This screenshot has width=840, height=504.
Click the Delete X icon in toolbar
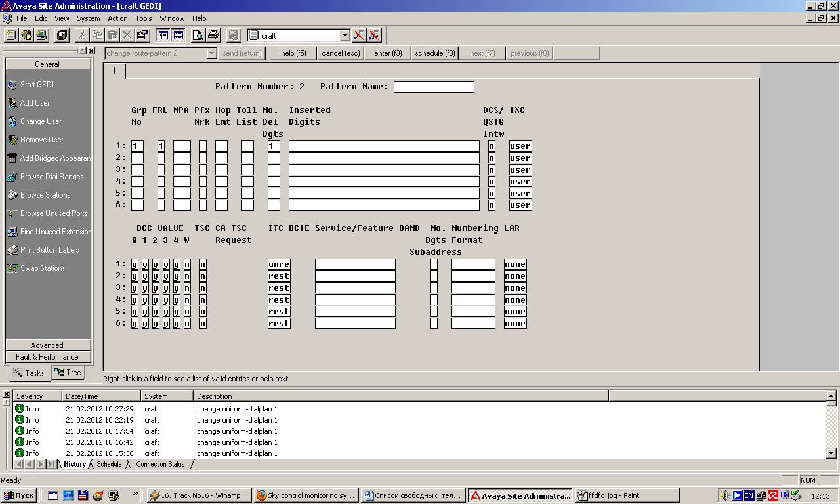[x=127, y=35]
